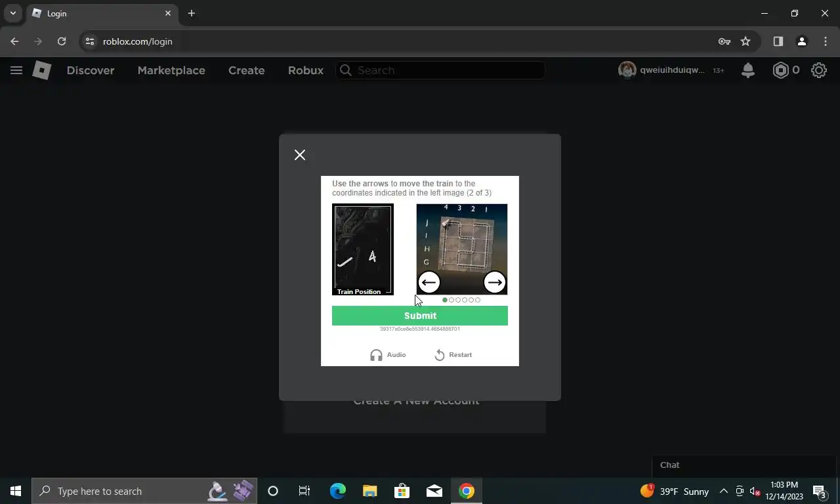
Task: Open the Chat panel
Action: [x=744, y=465]
